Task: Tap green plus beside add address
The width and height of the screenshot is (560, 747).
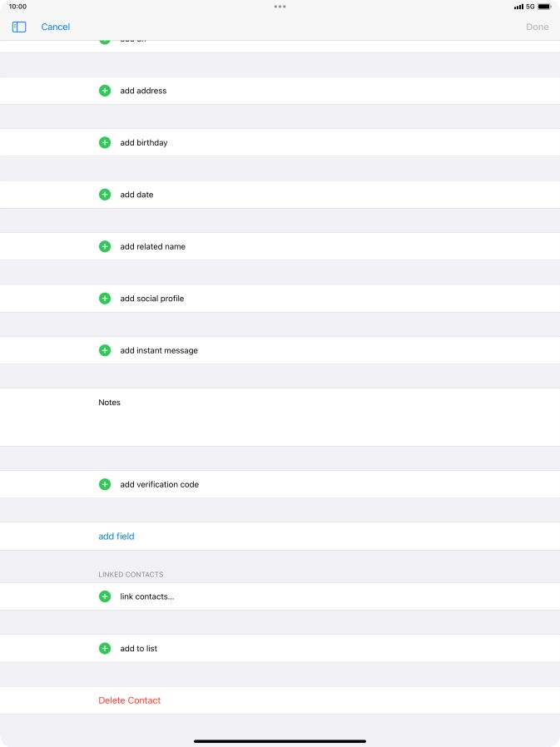Action: 105,91
